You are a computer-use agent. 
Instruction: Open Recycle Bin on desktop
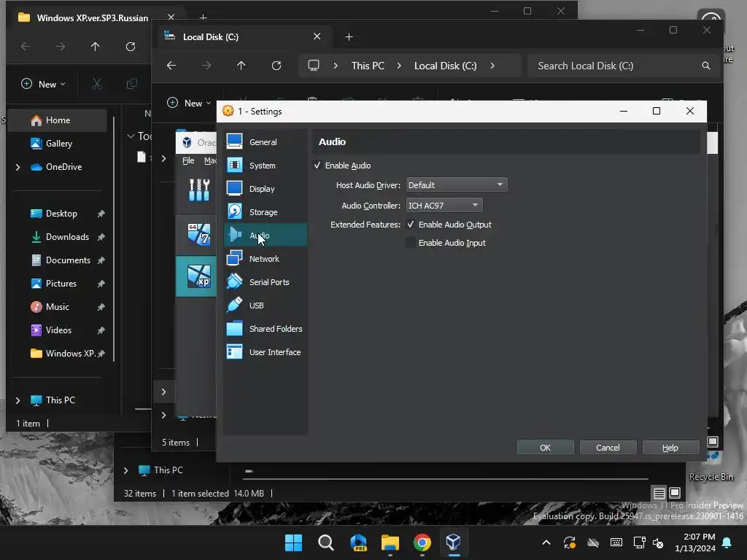click(x=713, y=467)
